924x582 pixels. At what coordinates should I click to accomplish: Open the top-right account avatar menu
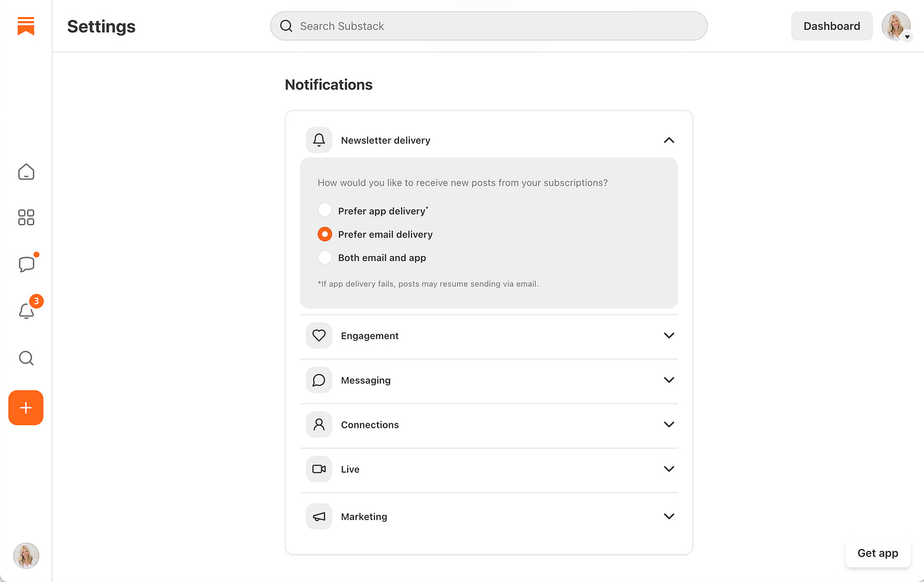(x=896, y=26)
